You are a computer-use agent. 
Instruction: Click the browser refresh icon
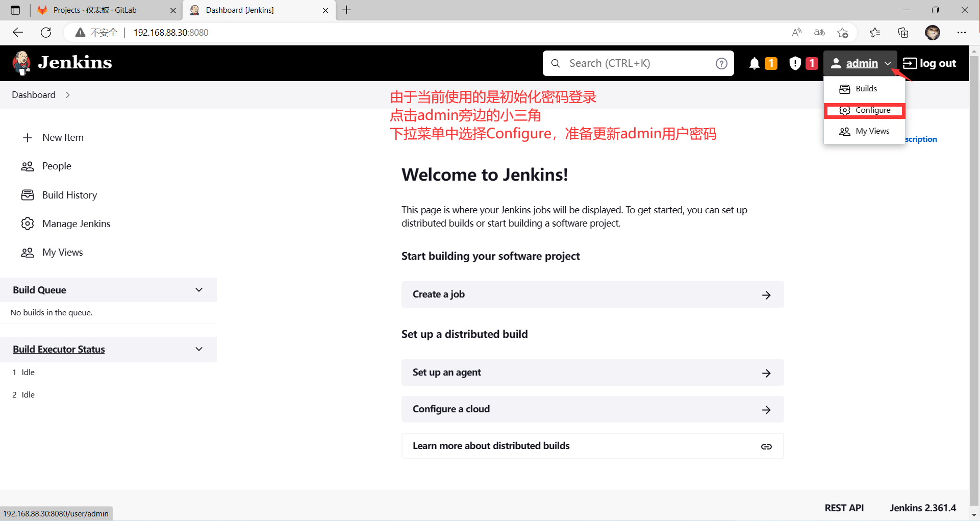(x=46, y=33)
